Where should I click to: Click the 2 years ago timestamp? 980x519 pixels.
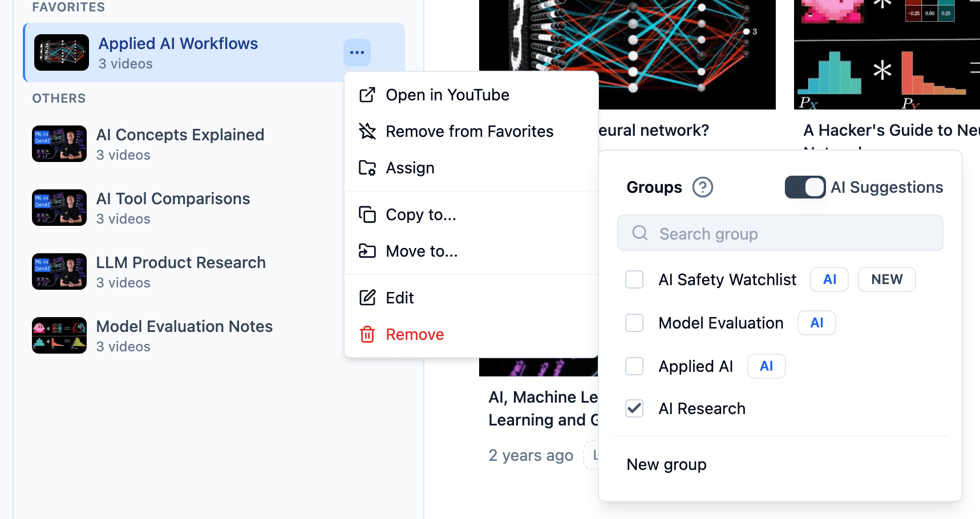click(x=531, y=455)
